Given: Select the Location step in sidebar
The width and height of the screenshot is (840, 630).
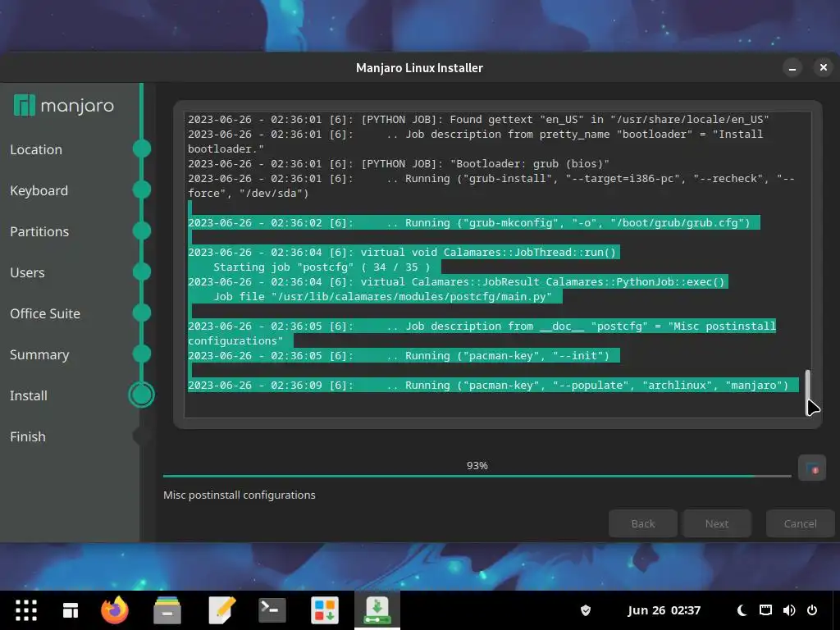Looking at the screenshot, I should coord(36,149).
